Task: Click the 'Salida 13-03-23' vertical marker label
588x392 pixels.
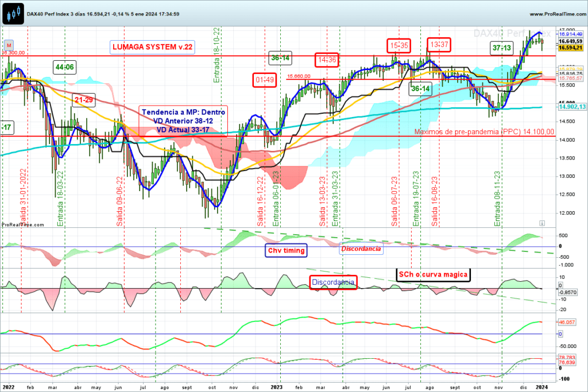Action: [323, 201]
